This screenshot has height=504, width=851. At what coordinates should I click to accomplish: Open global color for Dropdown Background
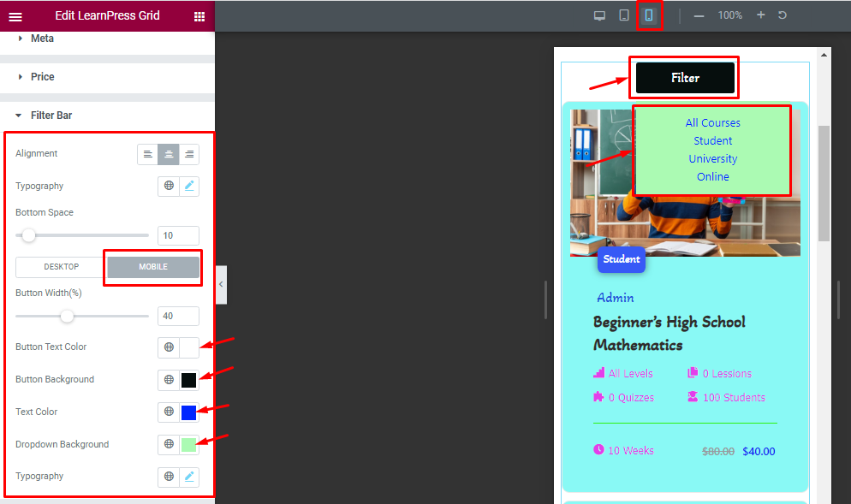point(169,444)
